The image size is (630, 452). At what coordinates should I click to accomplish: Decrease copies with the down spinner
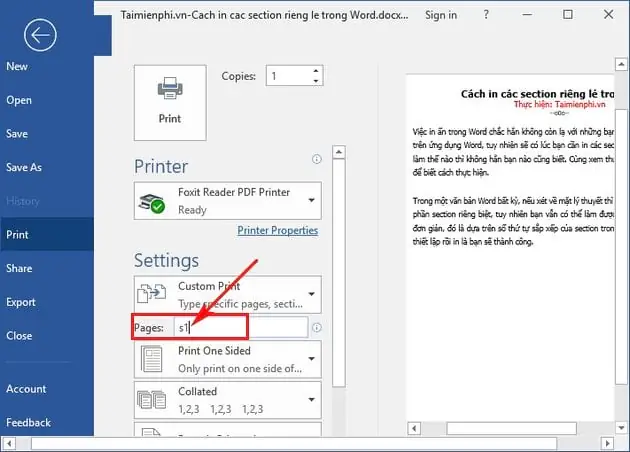tap(316, 81)
